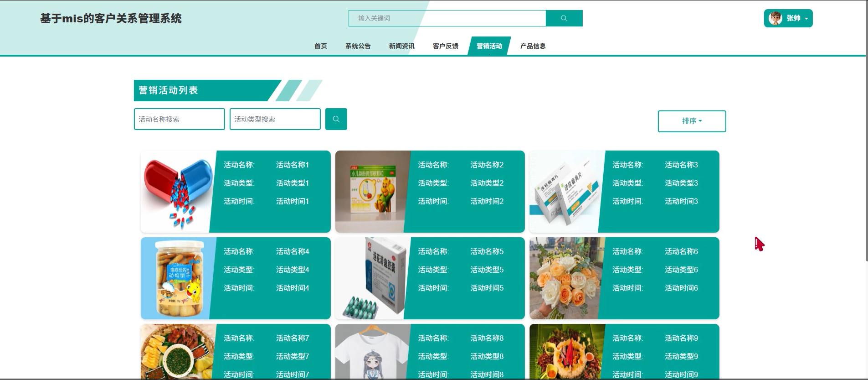Click the text 活动名称8
868x380 pixels.
point(487,338)
